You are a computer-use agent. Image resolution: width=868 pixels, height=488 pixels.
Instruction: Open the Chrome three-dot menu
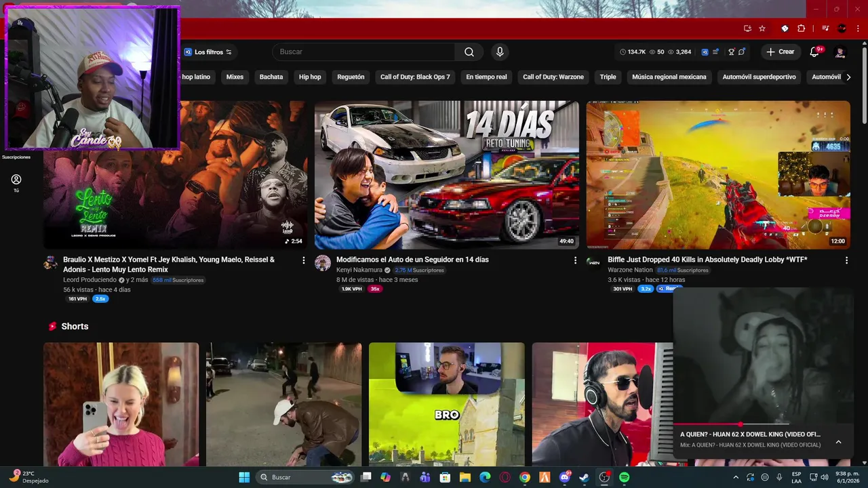coord(858,28)
